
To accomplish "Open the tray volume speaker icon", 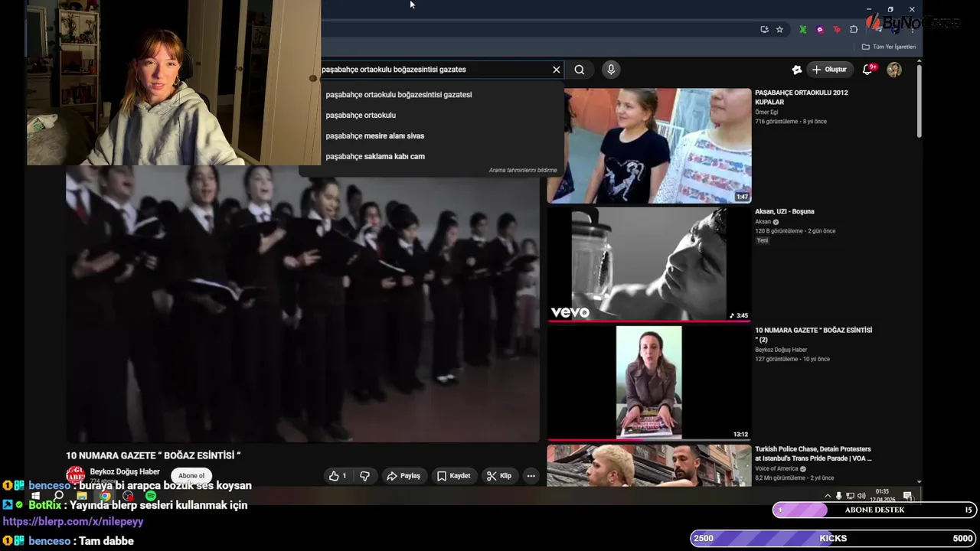I will click(x=861, y=496).
